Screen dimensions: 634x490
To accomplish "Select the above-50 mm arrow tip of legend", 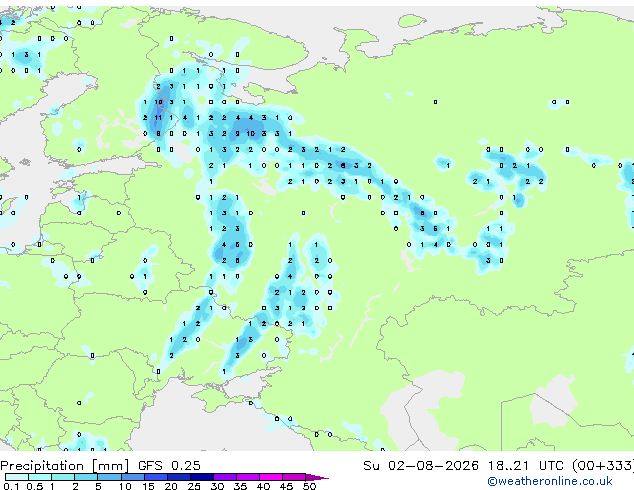I will [x=317, y=477].
